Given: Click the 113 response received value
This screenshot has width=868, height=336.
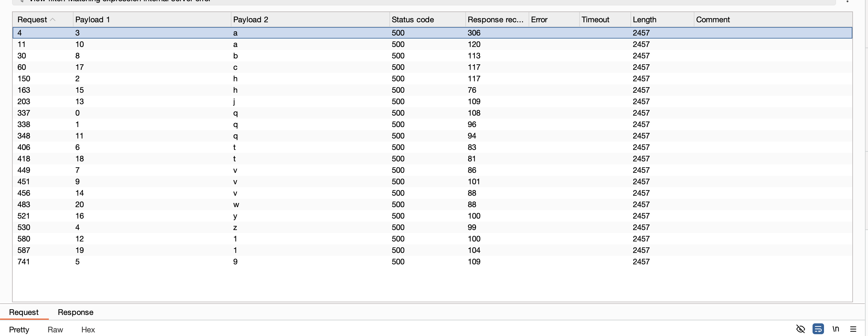Looking at the screenshot, I should (474, 56).
